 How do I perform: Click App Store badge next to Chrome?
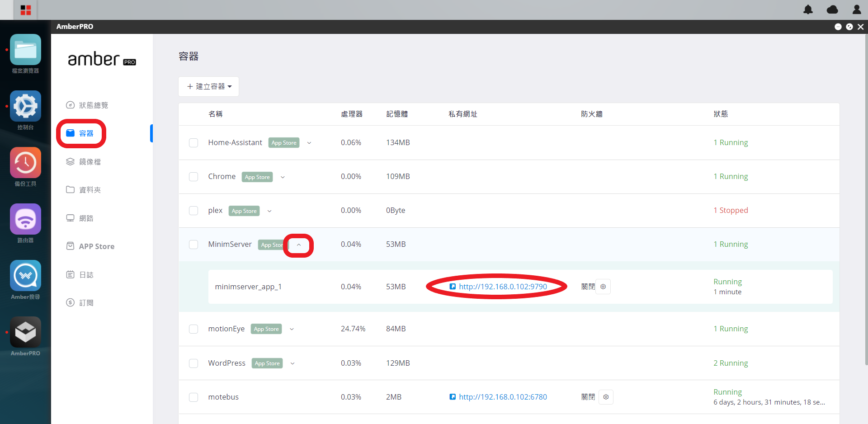coord(257,177)
